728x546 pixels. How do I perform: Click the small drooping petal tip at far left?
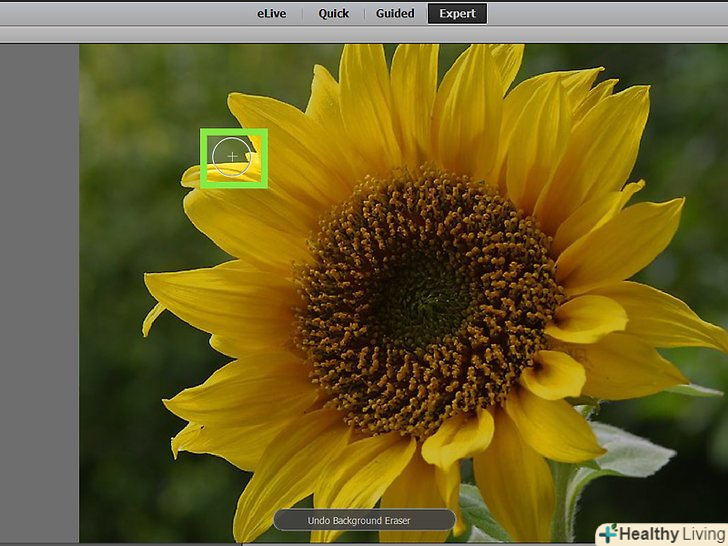tap(151, 320)
